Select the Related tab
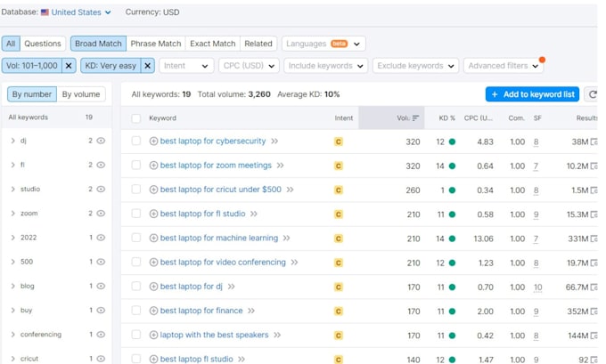 point(258,44)
